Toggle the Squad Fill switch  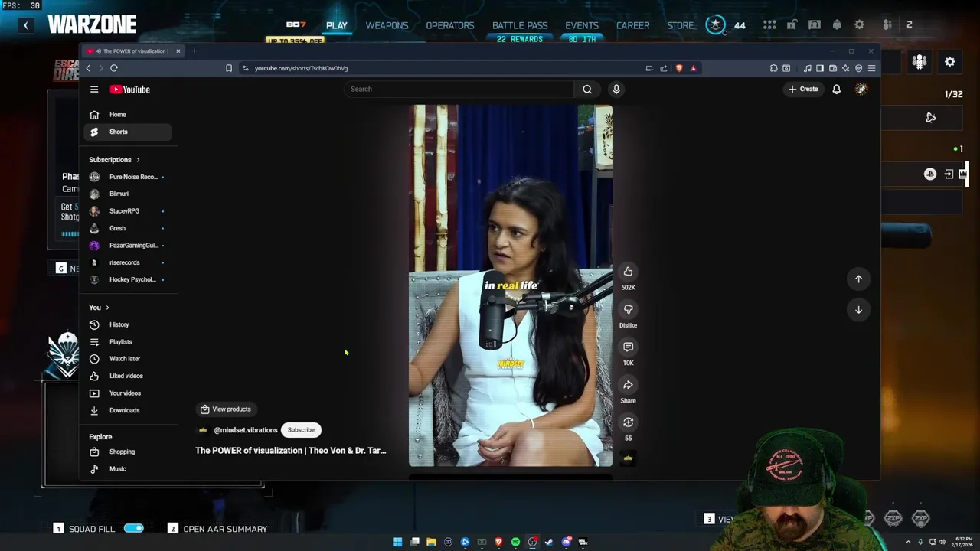[133, 528]
